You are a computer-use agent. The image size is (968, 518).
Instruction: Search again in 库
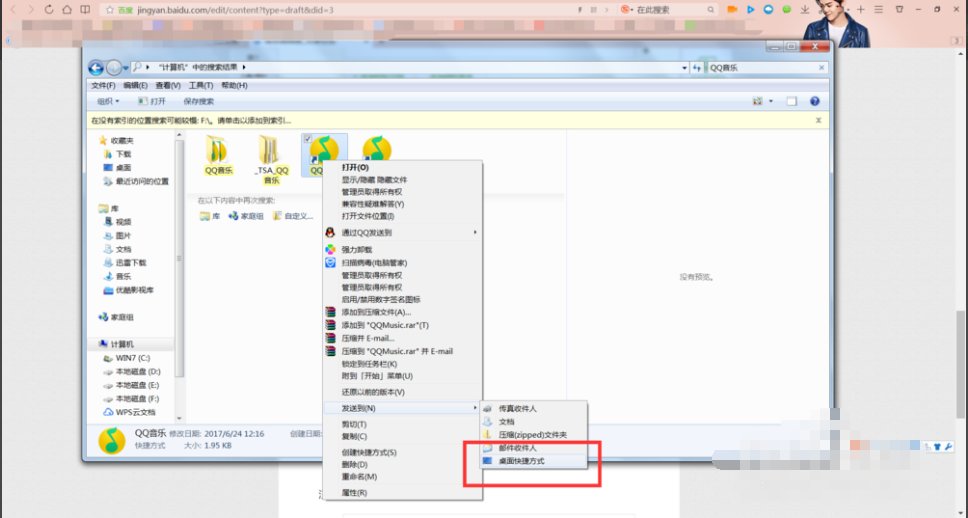tap(210, 216)
